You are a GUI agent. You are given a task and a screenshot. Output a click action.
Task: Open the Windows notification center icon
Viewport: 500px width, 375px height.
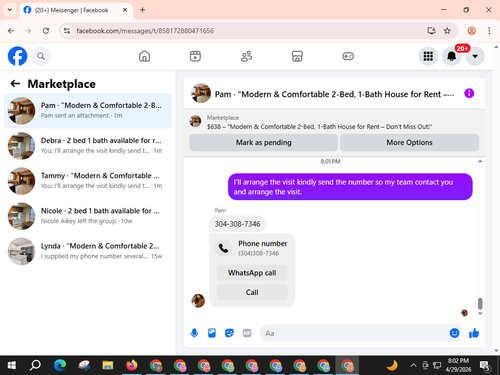[x=485, y=366]
